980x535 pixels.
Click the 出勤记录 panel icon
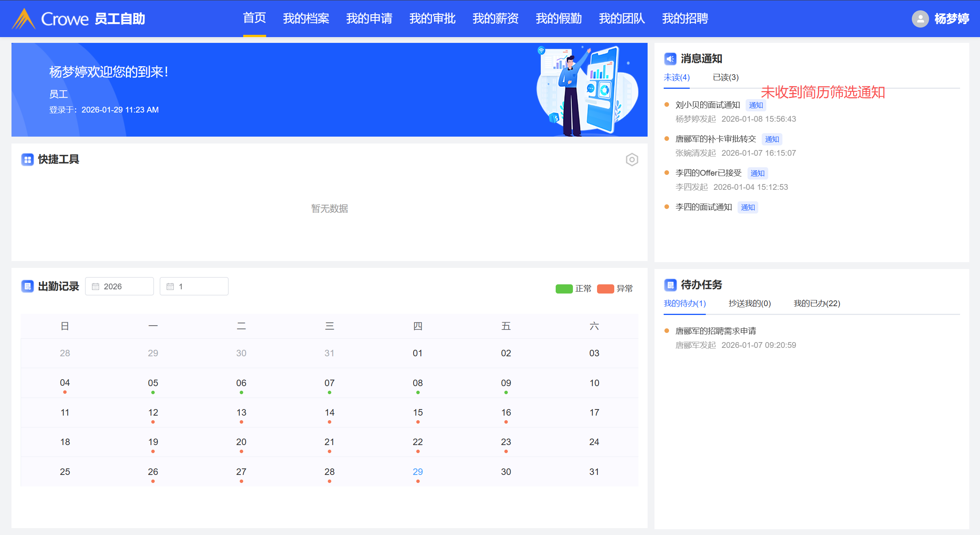point(27,286)
